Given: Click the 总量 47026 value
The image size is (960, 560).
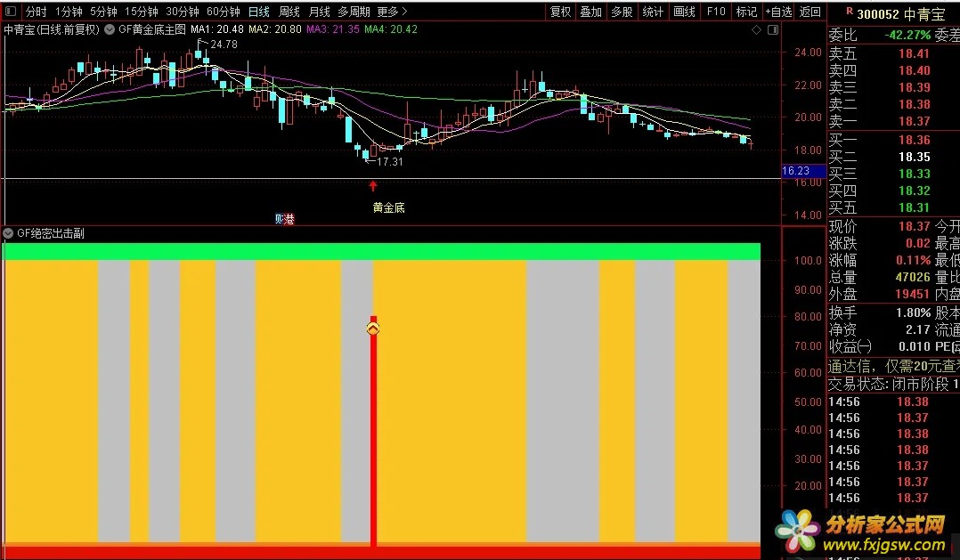Looking at the screenshot, I should (913, 277).
